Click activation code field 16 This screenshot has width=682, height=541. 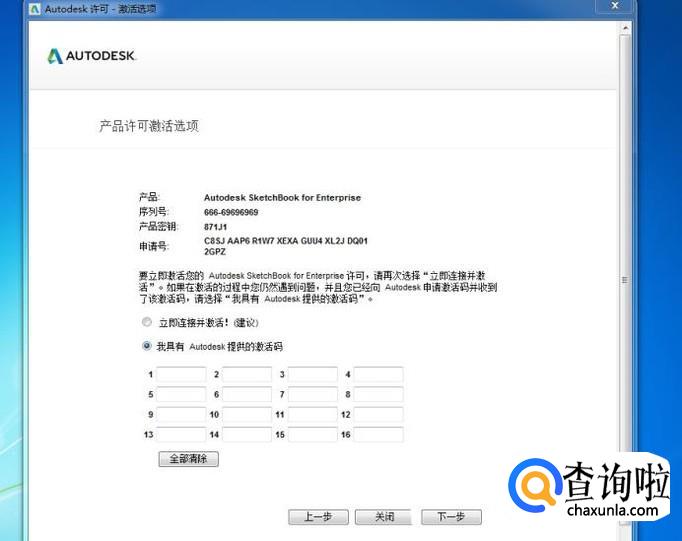point(378,434)
